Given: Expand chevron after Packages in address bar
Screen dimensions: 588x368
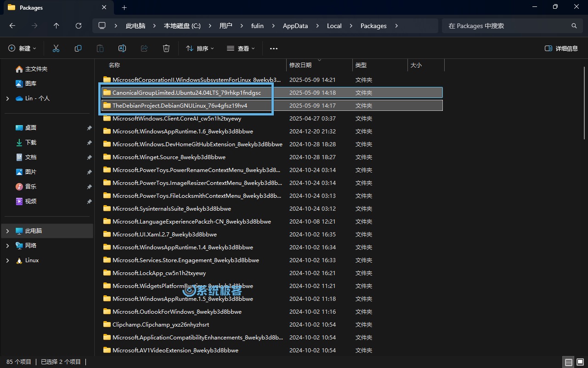Looking at the screenshot, I should click(x=396, y=26).
